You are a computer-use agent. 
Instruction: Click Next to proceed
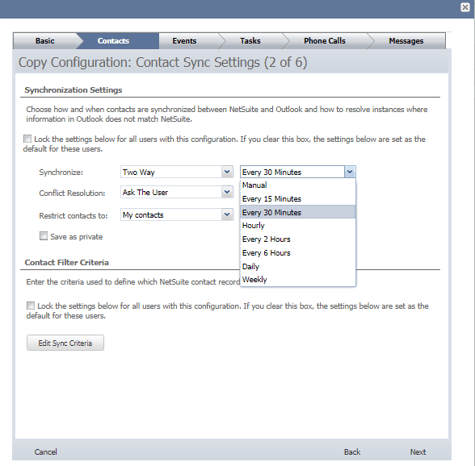pyautogui.click(x=418, y=452)
